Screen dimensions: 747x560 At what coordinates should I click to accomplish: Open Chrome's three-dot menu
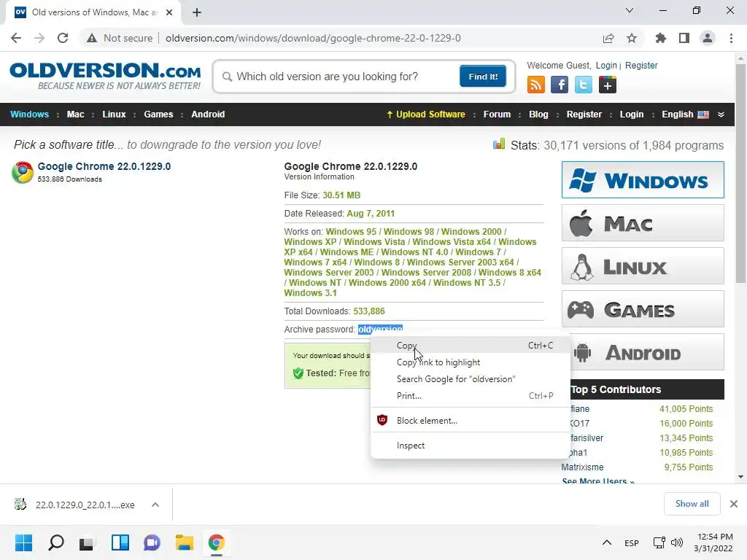[x=731, y=38]
